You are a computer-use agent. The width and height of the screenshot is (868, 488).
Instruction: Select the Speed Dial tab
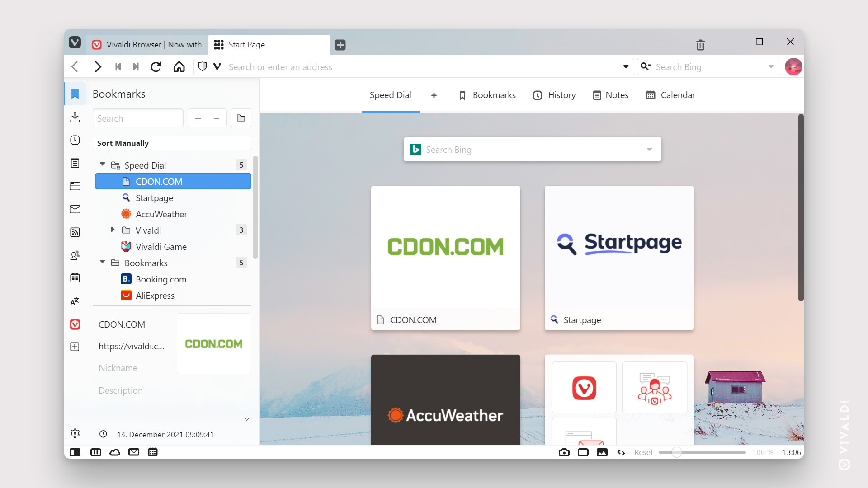(x=391, y=95)
